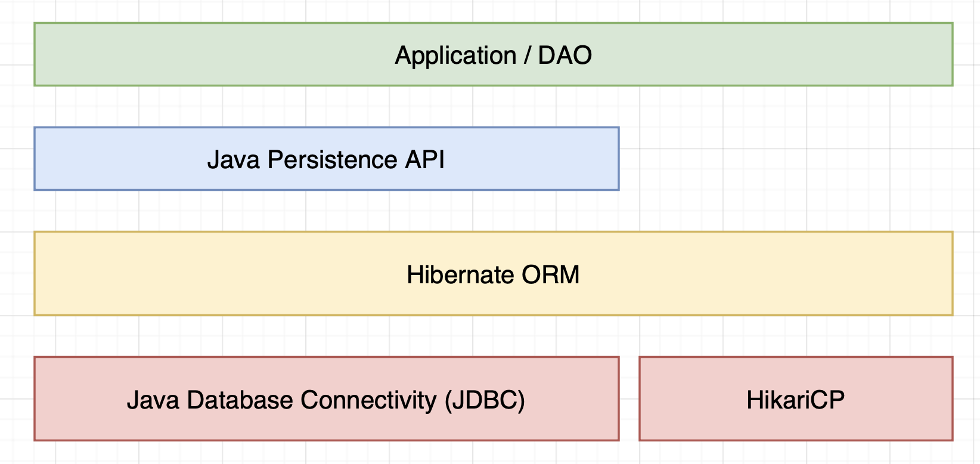Click the word "Database" in the red box
The image size is (980, 464).
coord(240,400)
